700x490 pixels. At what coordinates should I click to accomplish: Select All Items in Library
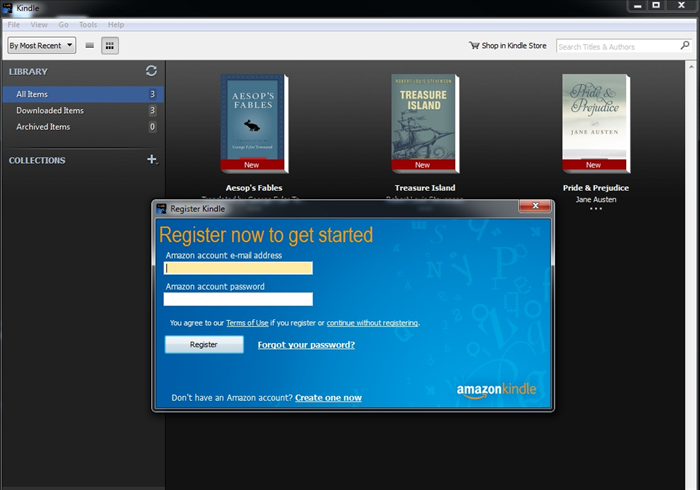pos(83,94)
